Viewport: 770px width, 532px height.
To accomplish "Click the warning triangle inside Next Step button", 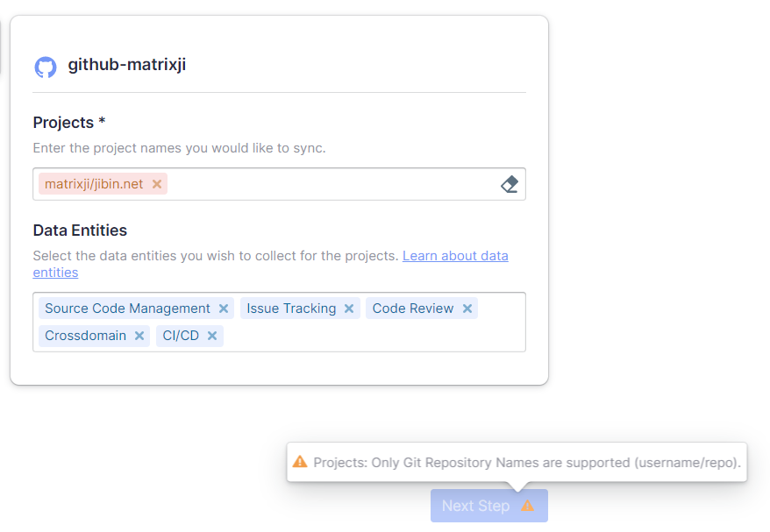I will [526, 506].
